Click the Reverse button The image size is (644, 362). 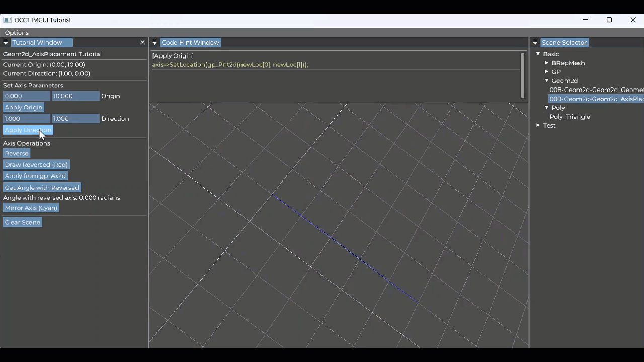pyautogui.click(x=17, y=153)
